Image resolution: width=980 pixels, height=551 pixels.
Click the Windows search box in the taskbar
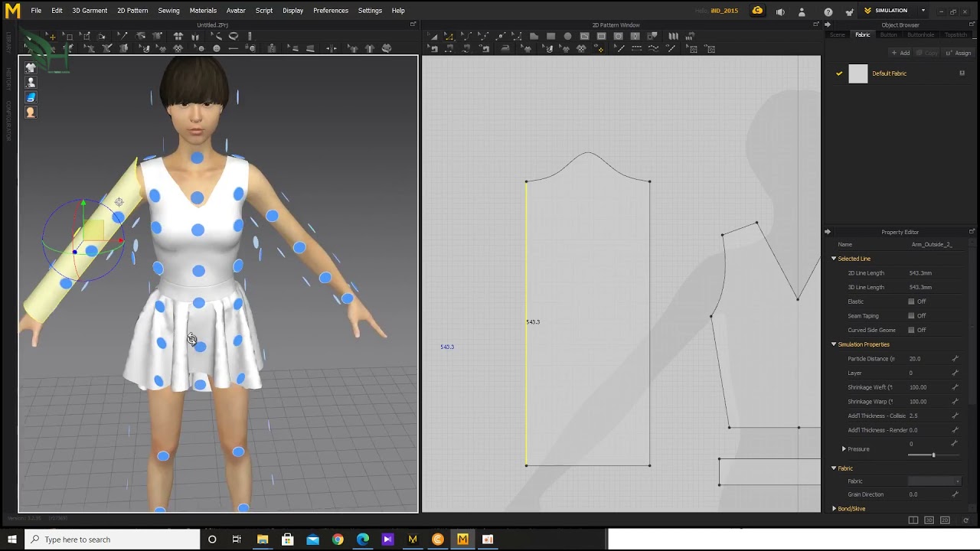pyautogui.click(x=113, y=540)
